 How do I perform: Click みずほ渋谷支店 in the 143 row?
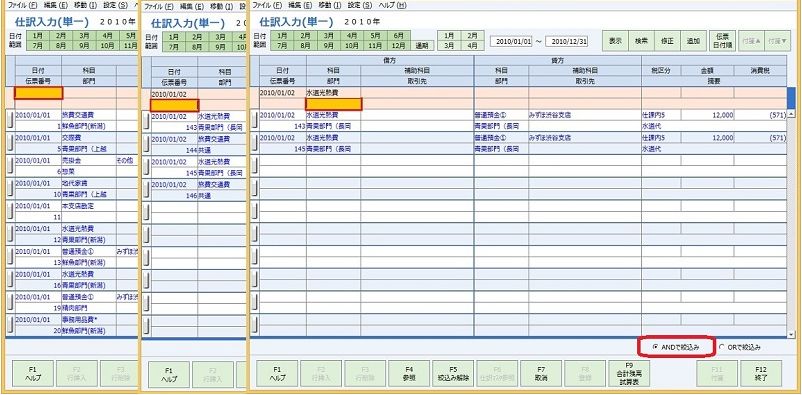click(550, 116)
